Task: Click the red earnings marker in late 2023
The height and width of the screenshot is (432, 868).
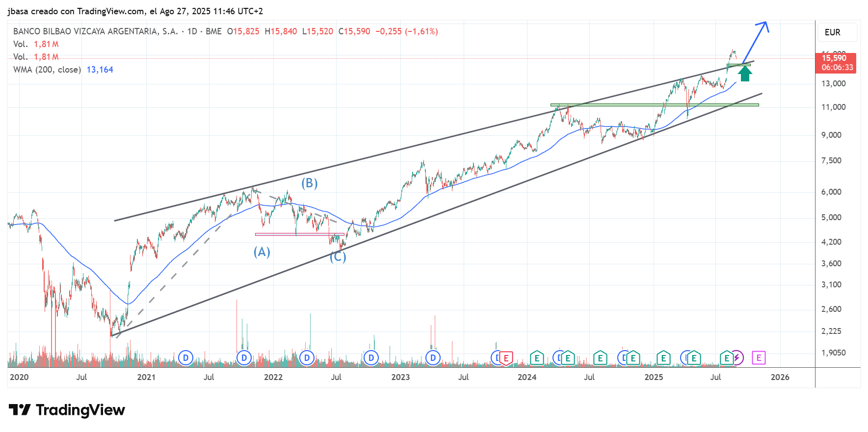Action: (506, 358)
